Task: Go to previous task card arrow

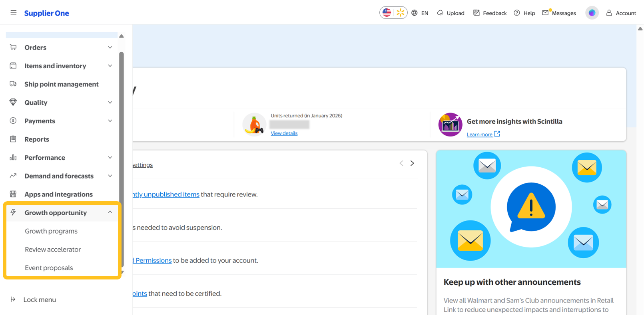Action: [x=401, y=163]
